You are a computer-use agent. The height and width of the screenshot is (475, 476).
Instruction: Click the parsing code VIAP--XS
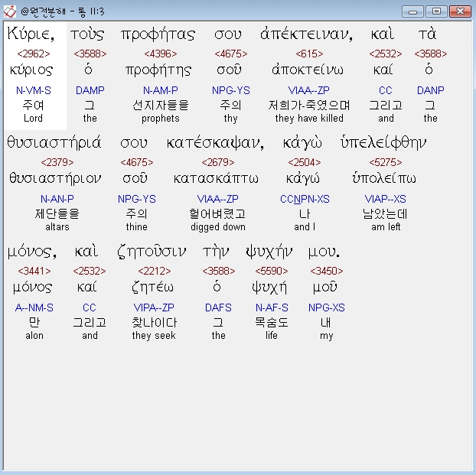pos(386,199)
